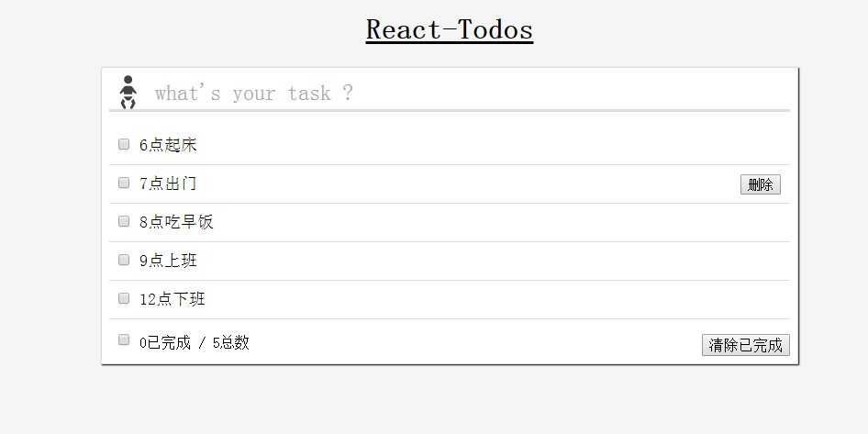868x434 pixels.
Task: Click the 5总数 total count text
Action: tap(230, 343)
